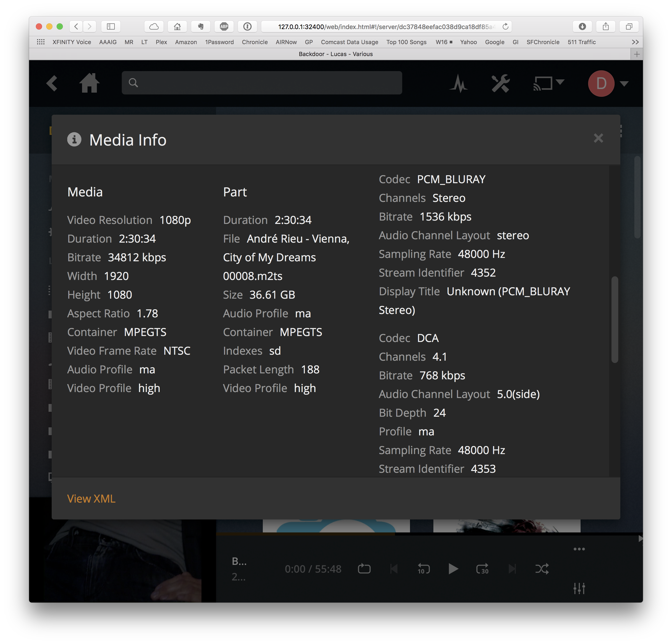Screen dimensions: 672x644
Task: Expand hidden bookmarks chevron
Action: (x=635, y=42)
